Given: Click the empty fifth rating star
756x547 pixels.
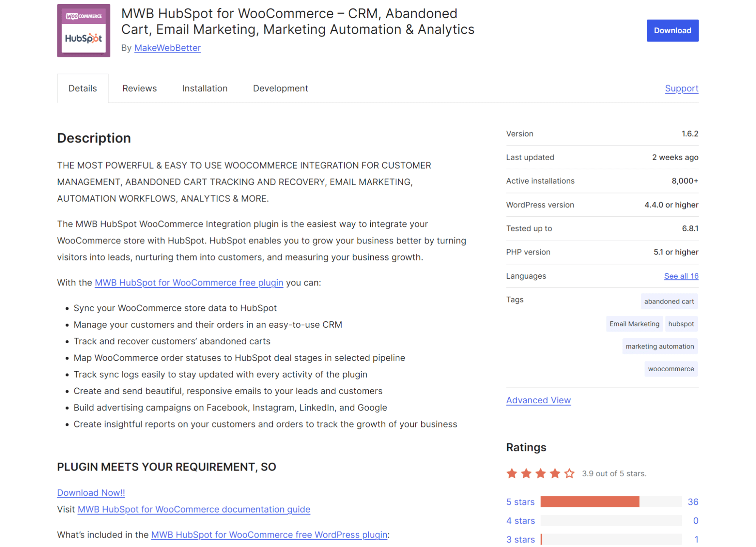Looking at the screenshot, I should (x=569, y=474).
